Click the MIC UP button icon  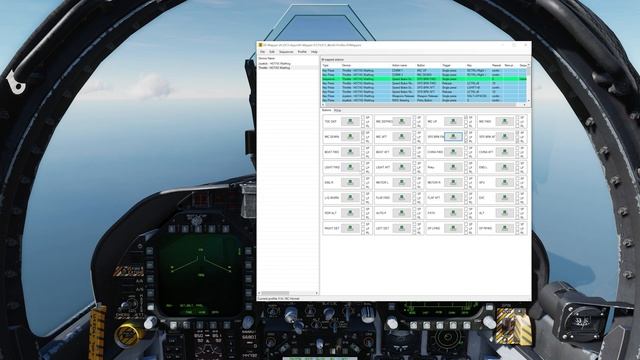click(x=453, y=121)
